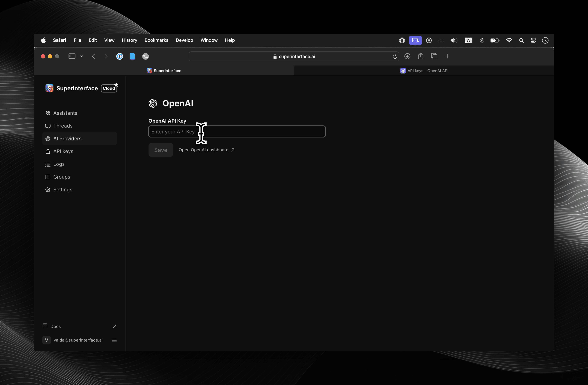The height and width of the screenshot is (385, 588).
Task: Select AI Providers in the sidebar
Action: (67, 138)
